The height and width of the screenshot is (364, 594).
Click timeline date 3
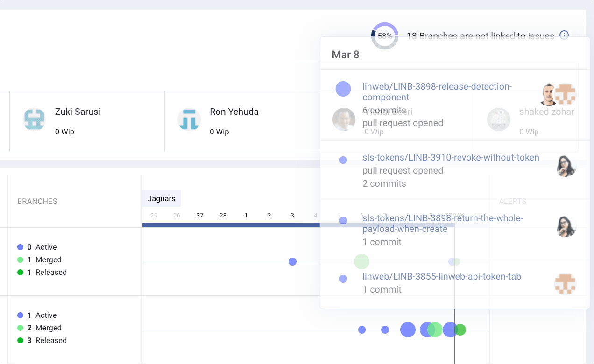[x=292, y=216]
